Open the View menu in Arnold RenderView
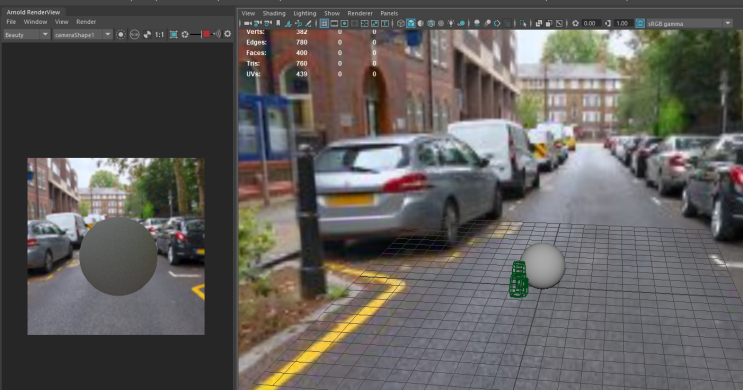Screen dimensions: 743x390 point(62,22)
